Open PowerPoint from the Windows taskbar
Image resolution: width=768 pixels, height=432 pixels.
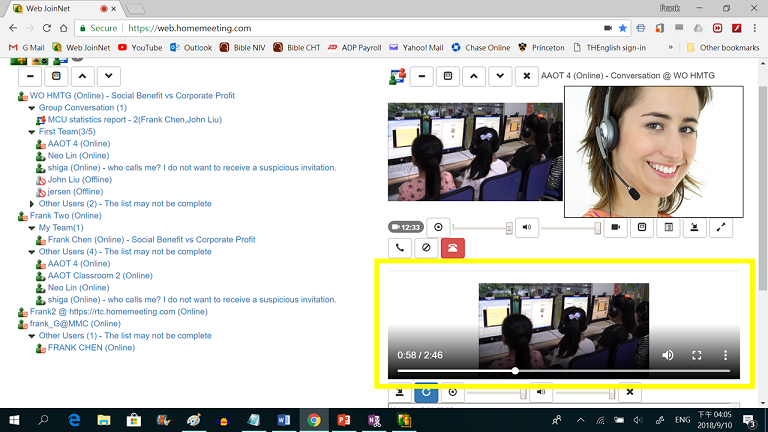point(342,421)
